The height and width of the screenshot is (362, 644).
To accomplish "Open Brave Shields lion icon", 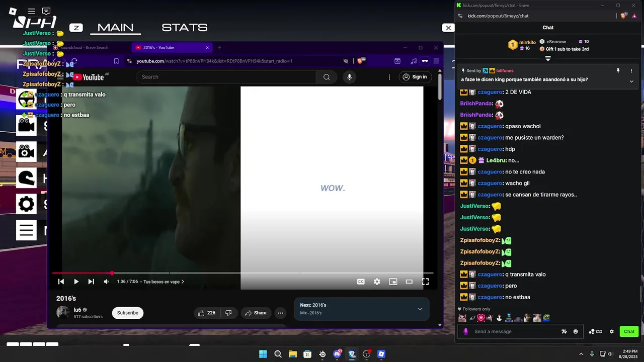I will (360, 61).
